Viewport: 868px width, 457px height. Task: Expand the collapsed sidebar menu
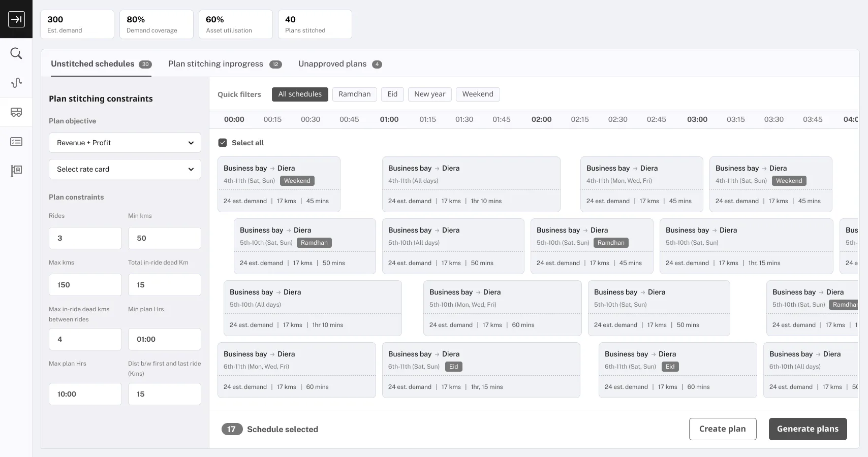(x=16, y=19)
